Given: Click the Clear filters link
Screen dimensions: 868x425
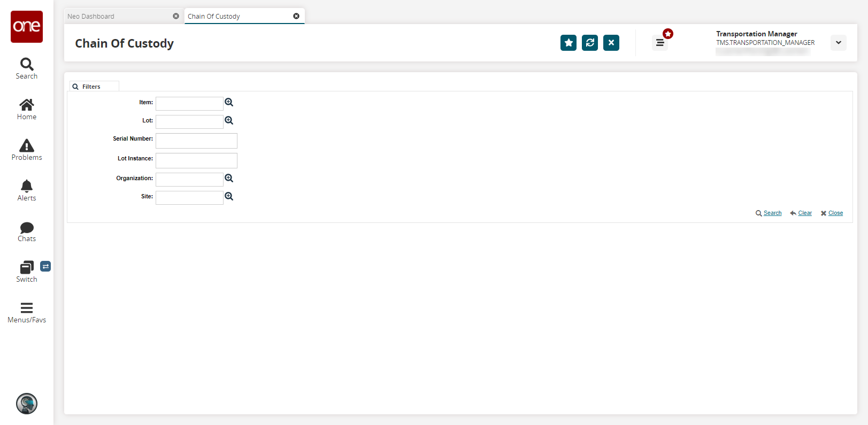Looking at the screenshot, I should (804, 213).
